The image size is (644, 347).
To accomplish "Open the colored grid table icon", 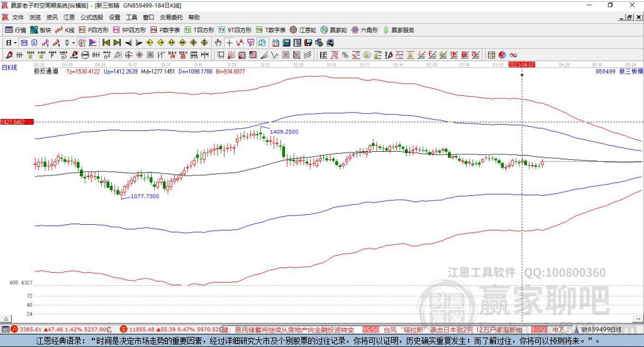I will coord(491,55).
